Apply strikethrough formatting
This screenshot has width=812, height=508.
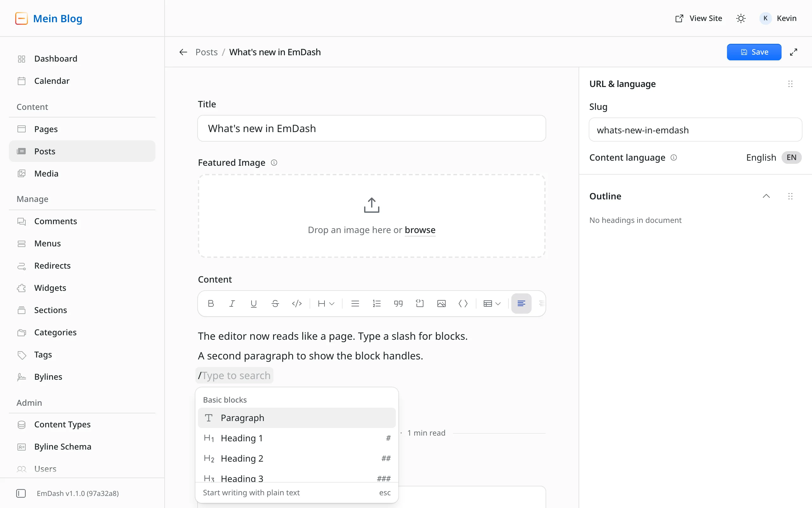click(x=275, y=304)
